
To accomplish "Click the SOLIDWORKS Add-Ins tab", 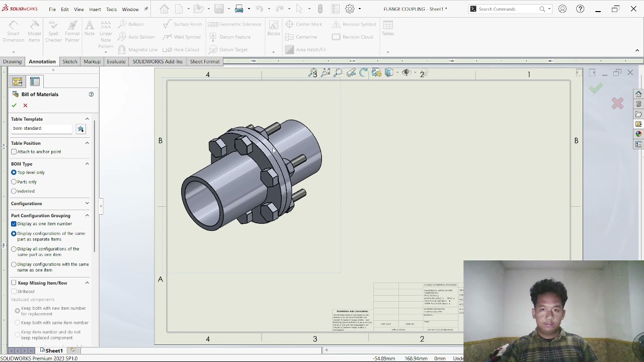I will (x=157, y=61).
